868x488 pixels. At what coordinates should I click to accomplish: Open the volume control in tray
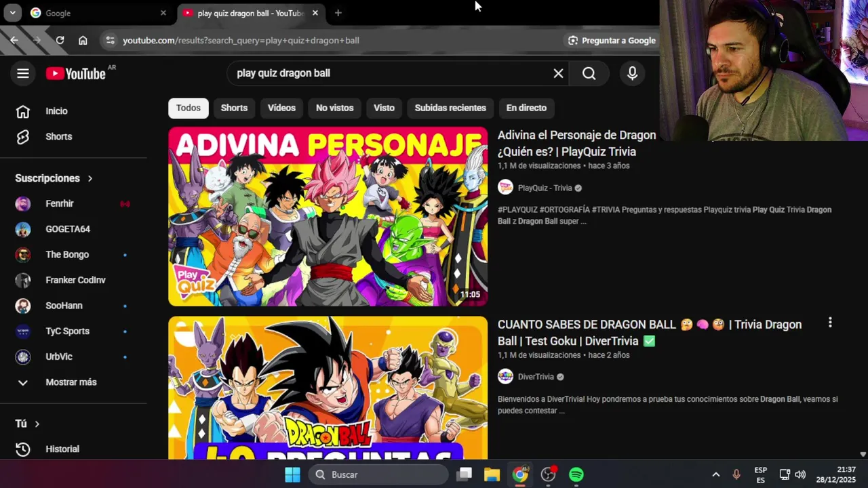click(800, 474)
